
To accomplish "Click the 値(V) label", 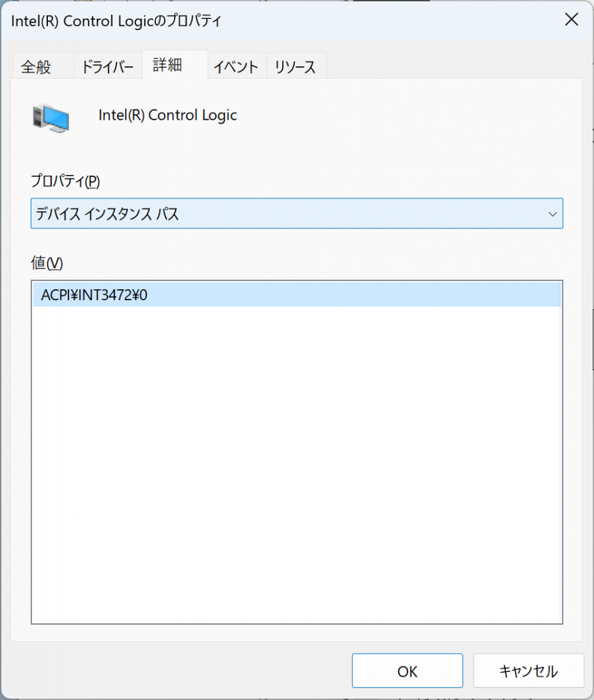I will tap(47, 263).
